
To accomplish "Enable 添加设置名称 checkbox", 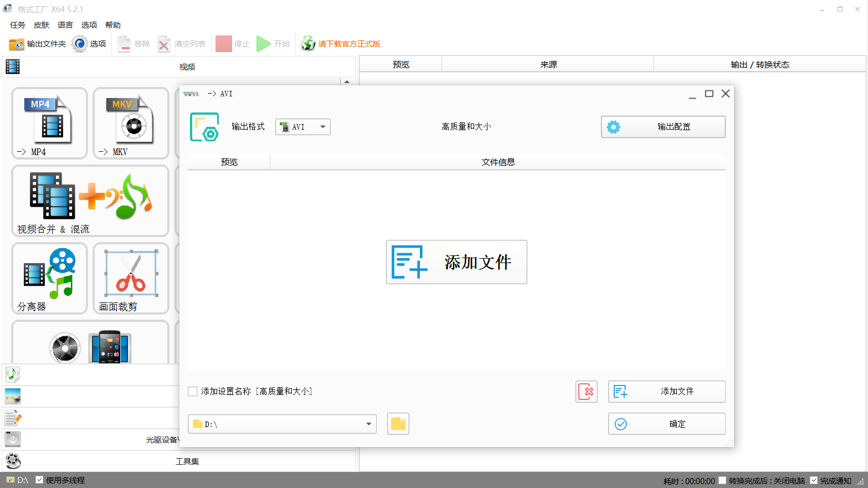I will click(x=193, y=392).
